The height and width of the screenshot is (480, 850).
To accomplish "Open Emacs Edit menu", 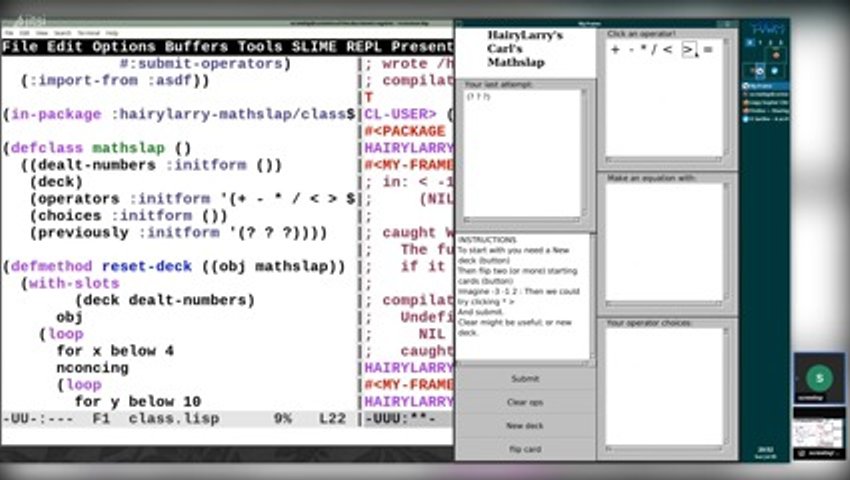I will (65, 47).
